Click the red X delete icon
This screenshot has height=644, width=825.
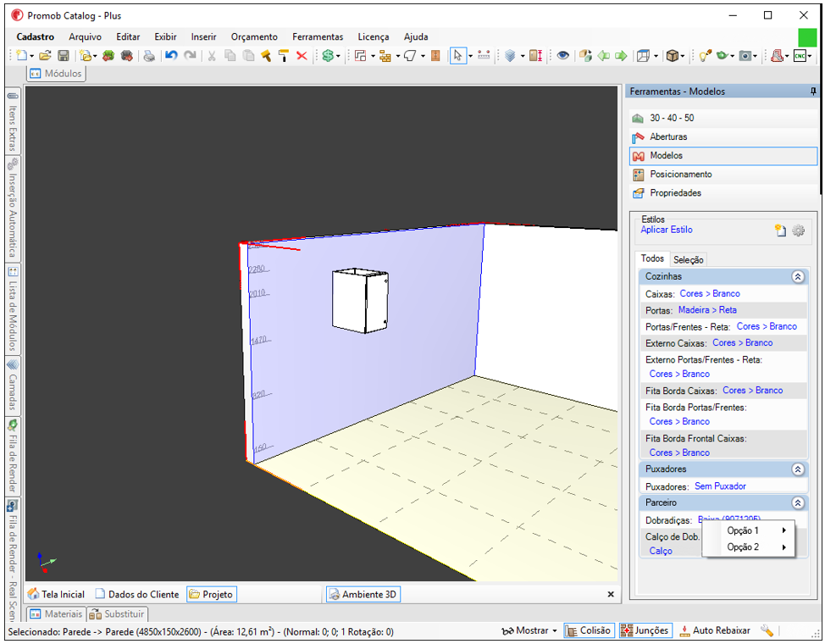tap(302, 56)
